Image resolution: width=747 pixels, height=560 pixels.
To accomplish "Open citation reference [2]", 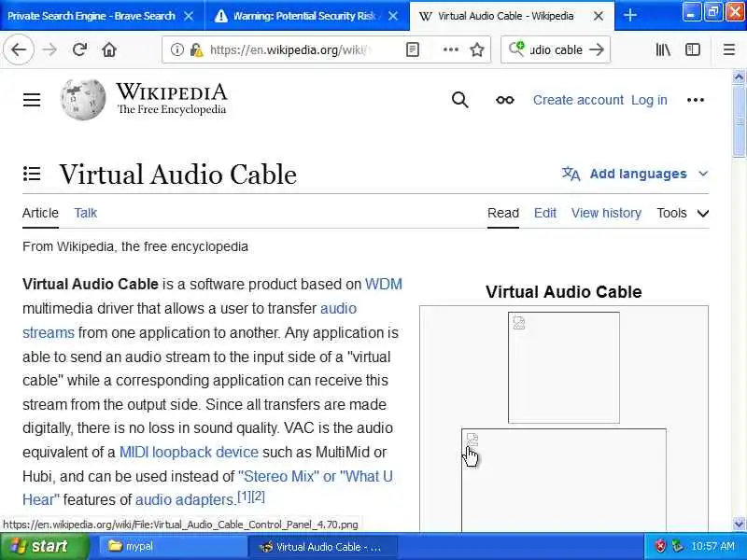I will tap(258, 497).
